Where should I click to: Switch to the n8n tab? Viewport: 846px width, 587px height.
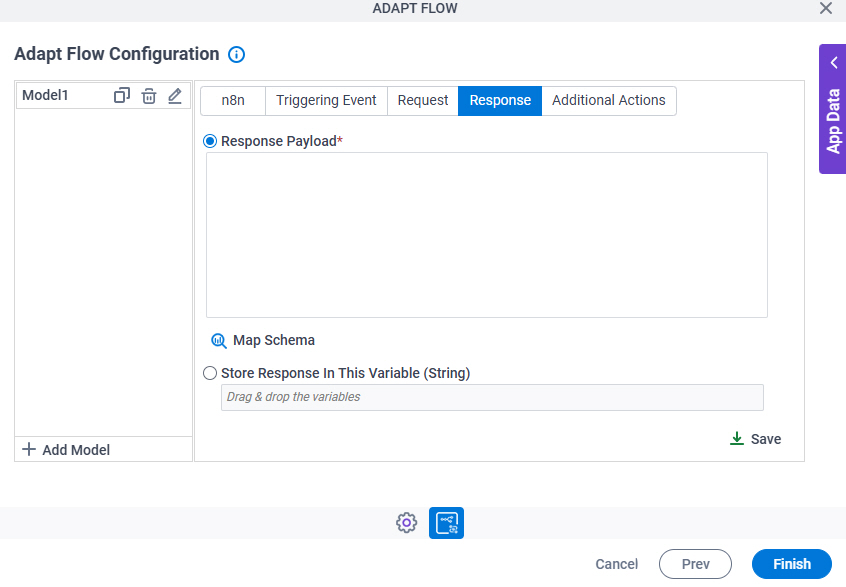point(233,100)
